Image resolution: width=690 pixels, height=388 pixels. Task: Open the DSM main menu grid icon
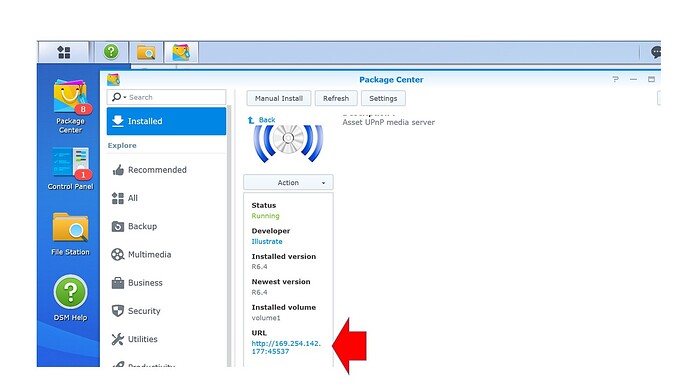[x=64, y=52]
